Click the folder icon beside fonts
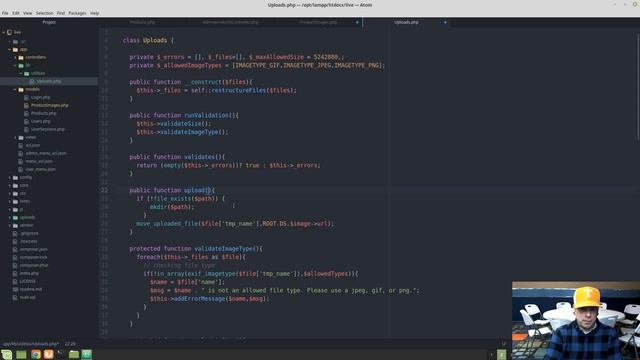This screenshot has height=360, width=640. (x=15, y=201)
